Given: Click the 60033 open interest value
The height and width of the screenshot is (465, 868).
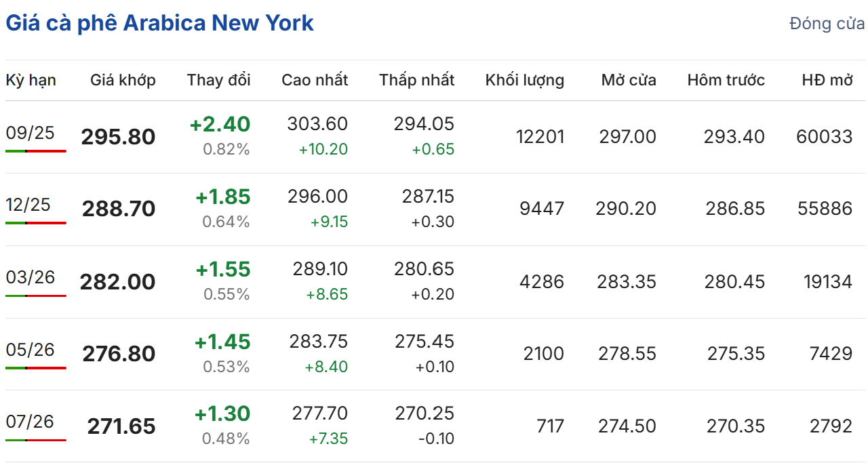Looking at the screenshot, I should click(x=824, y=137).
